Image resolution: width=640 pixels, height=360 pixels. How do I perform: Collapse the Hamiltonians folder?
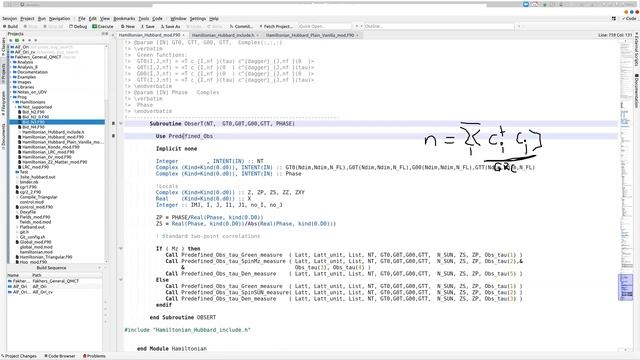click(x=14, y=102)
